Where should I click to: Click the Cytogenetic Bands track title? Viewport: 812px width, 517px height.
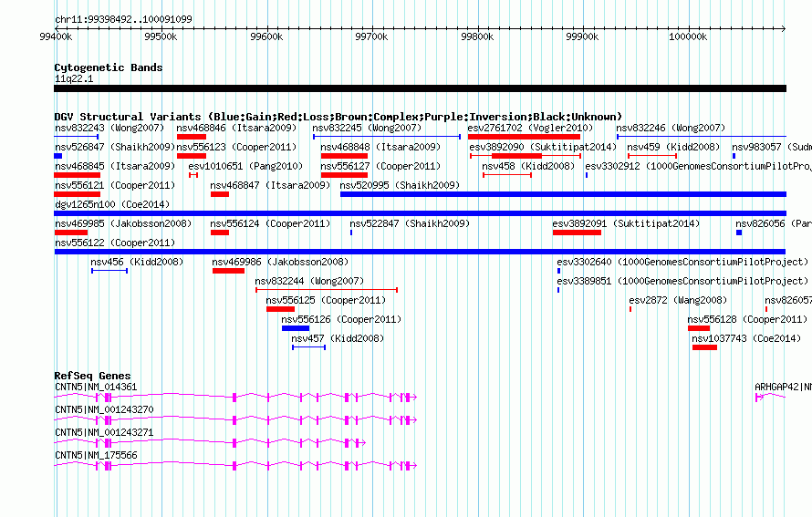[x=109, y=67]
